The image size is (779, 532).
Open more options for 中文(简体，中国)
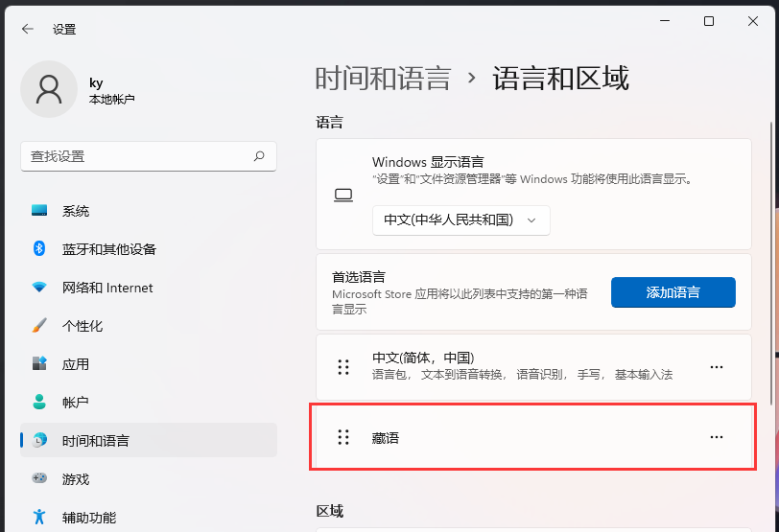[x=717, y=367]
